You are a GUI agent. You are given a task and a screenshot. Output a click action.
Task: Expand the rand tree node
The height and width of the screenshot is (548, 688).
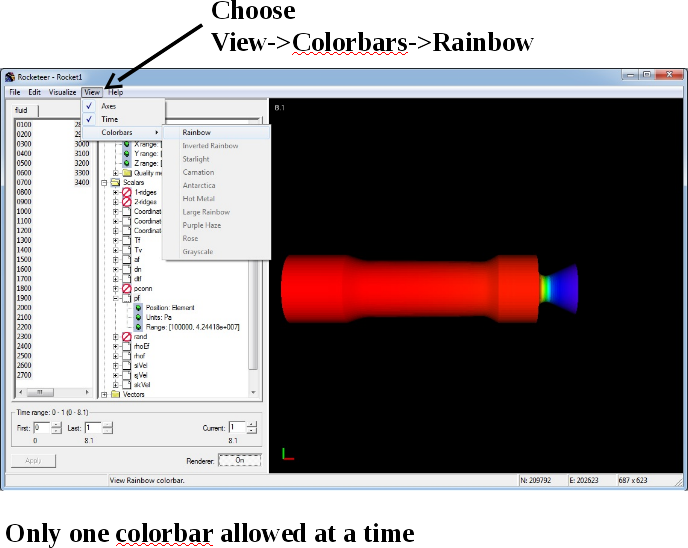coord(116,337)
